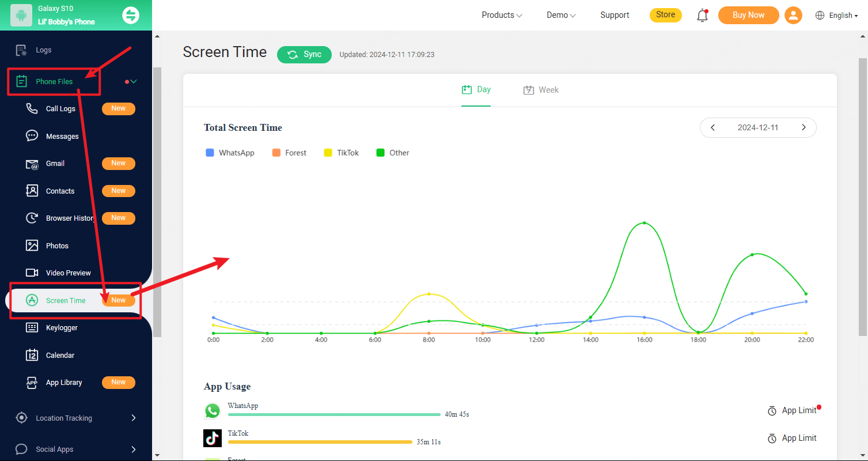Open Gmail envelope icon

(x=32, y=164)
